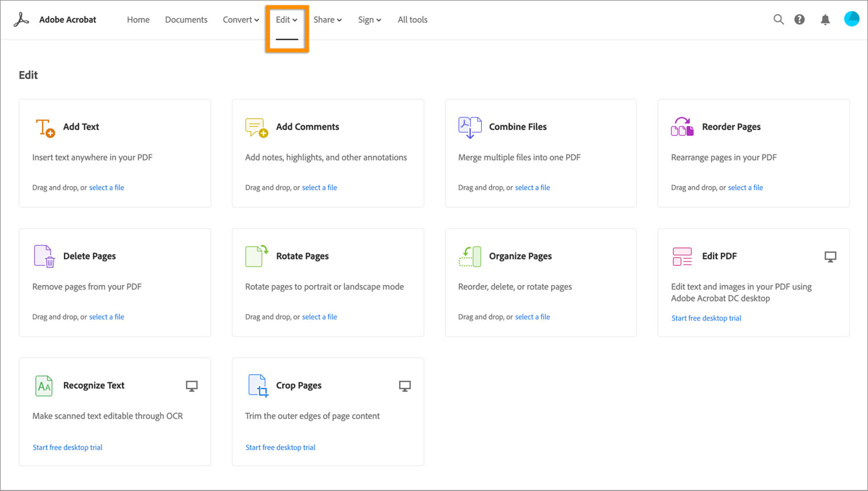Image resolution: width=868 pixels, height=491 pixels.
Task: Open the Documents tab
Action: coord(186,20)
